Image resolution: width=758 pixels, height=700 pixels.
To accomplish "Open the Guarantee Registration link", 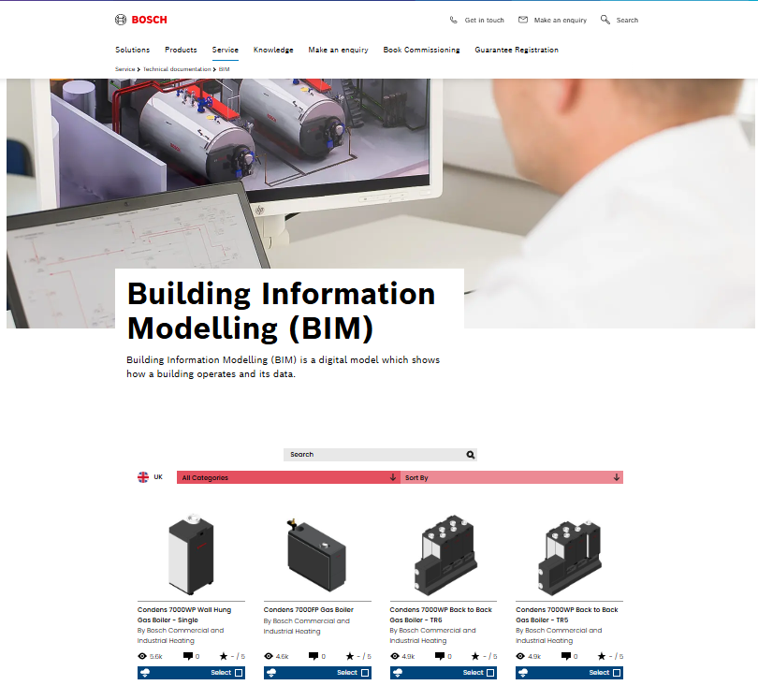I will (517, 50).
